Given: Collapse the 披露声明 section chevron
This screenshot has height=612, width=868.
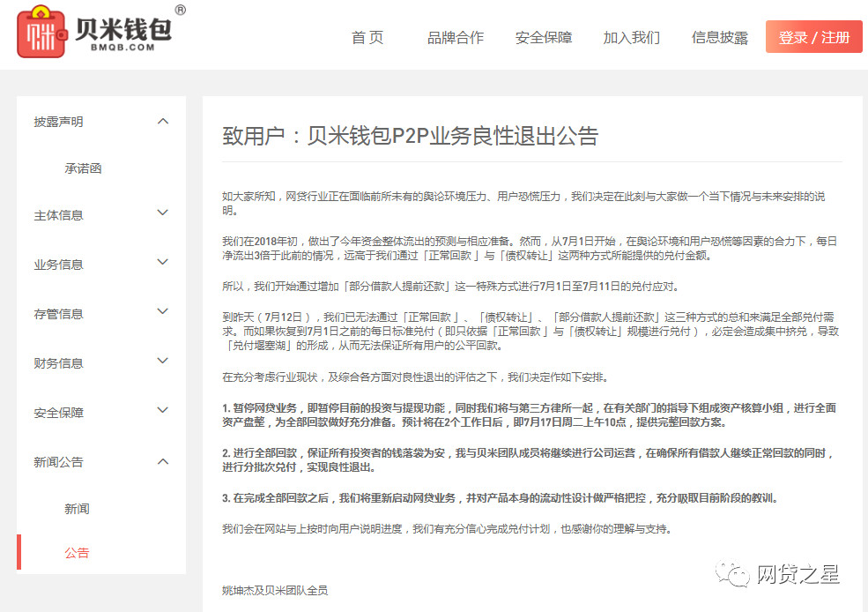Looking at the screenshot, I should [163, 122].
